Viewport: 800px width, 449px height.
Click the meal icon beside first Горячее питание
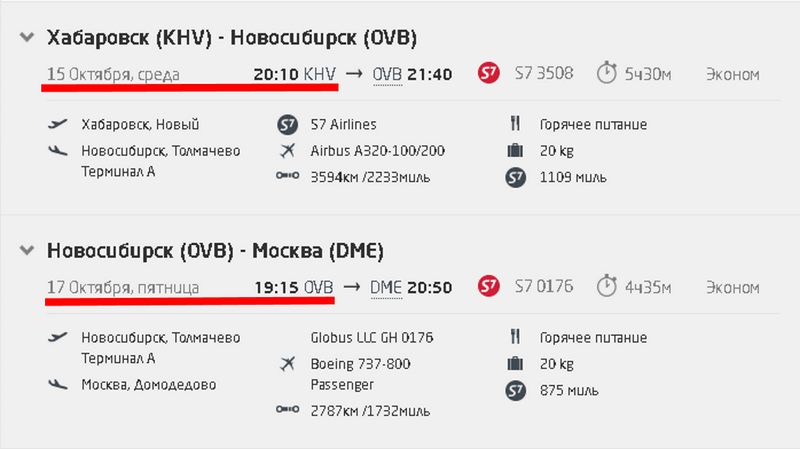(x=515, y=125)
